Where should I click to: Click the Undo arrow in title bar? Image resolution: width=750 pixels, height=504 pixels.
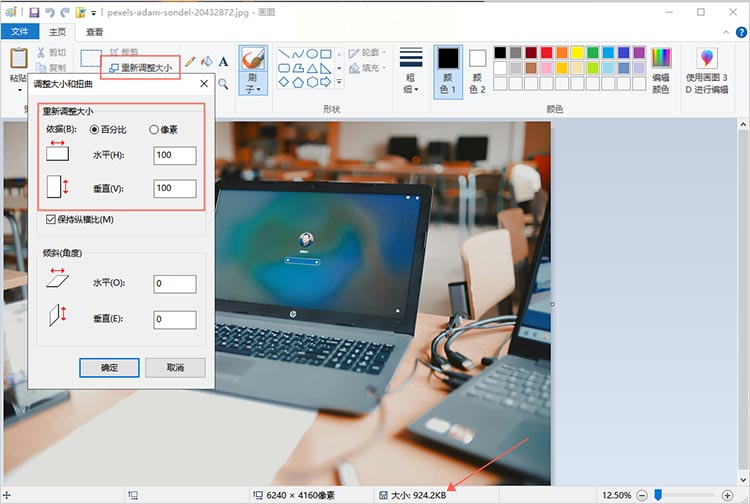(50, 12)
